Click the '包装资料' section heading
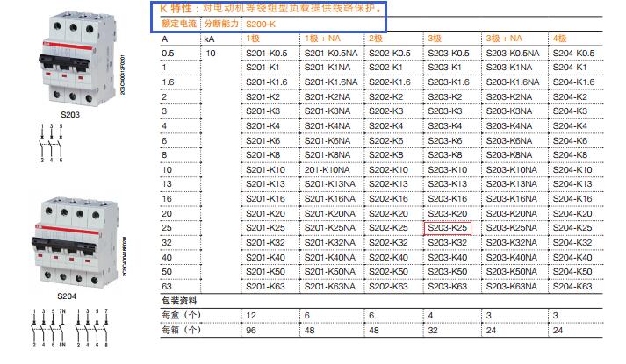This screenshot has width=626, height=364. pos(179,301)
